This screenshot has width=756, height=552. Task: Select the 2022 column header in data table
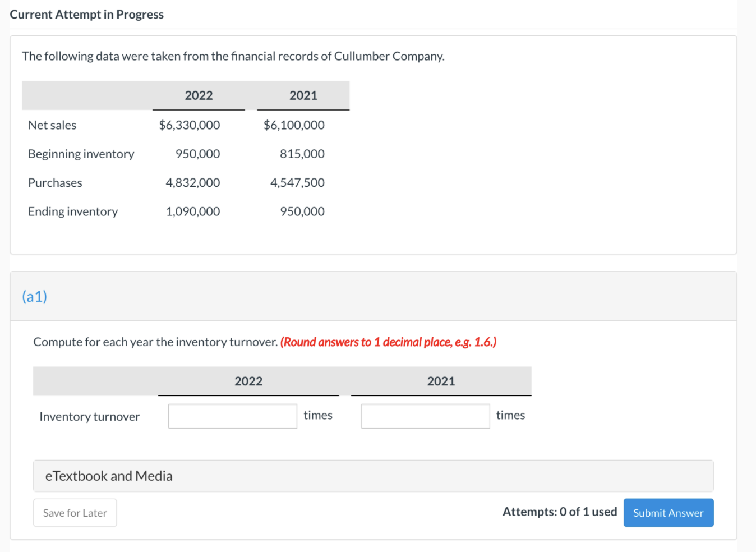click(x=199, y=95)
